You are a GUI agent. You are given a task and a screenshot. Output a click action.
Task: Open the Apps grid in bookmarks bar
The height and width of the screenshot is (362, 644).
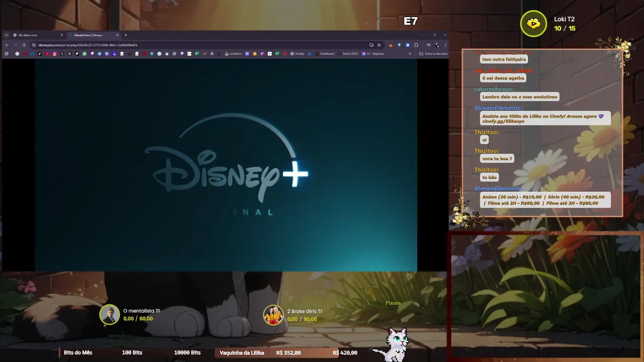click(7, 53)
